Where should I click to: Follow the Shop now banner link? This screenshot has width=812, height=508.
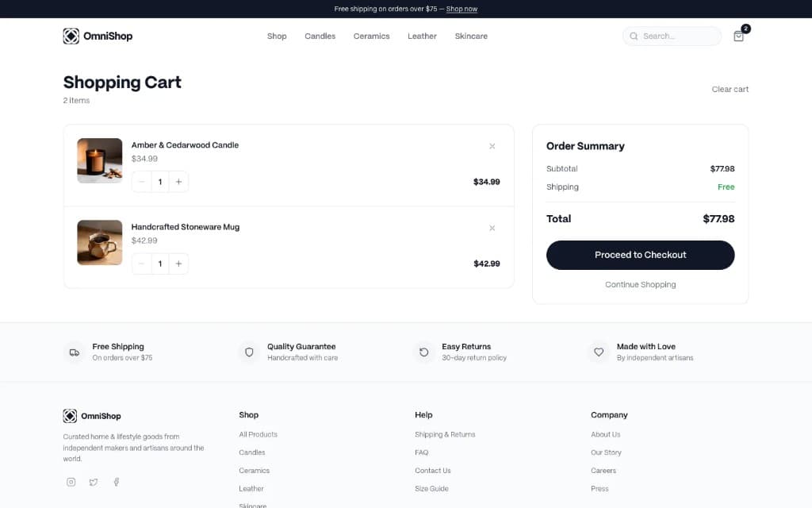coord(462,9)
